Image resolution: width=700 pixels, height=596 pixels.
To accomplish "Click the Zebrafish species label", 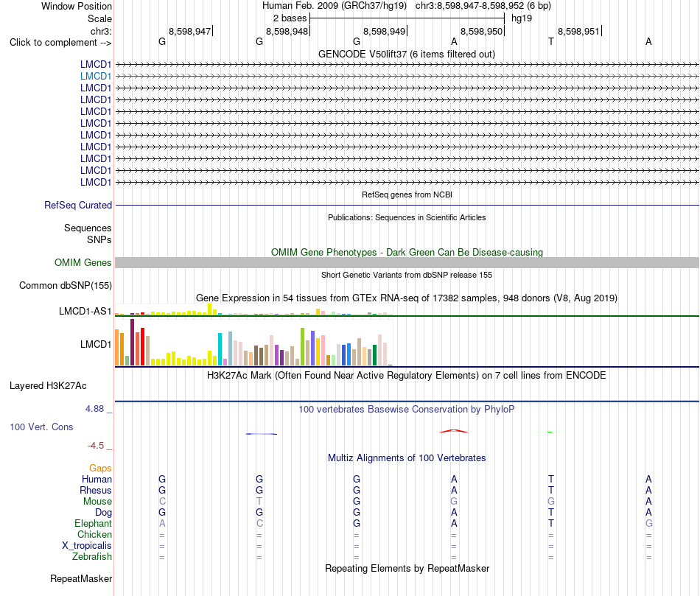I will pos(92,557).
